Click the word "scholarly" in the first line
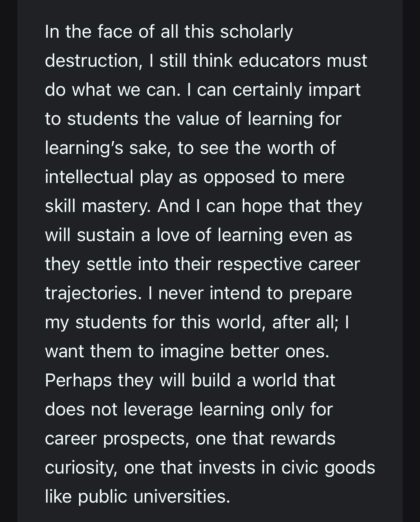This screenshot has width=420, height=522. click(256, 32)
